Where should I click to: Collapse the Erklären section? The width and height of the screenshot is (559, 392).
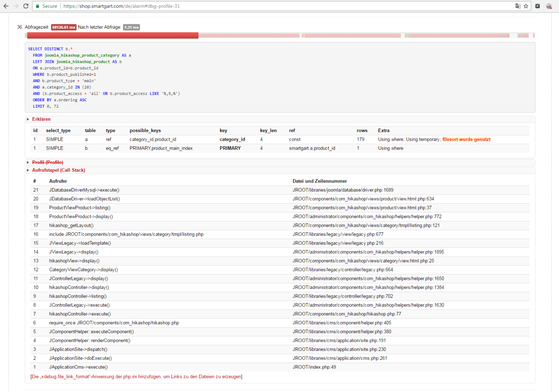(x=41, y=119)
